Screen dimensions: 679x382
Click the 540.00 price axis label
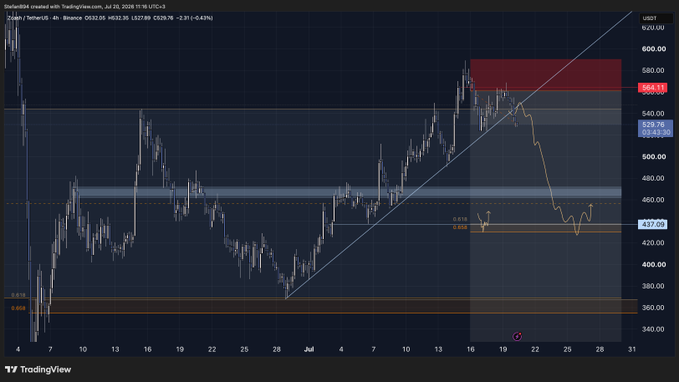(653, 113)
